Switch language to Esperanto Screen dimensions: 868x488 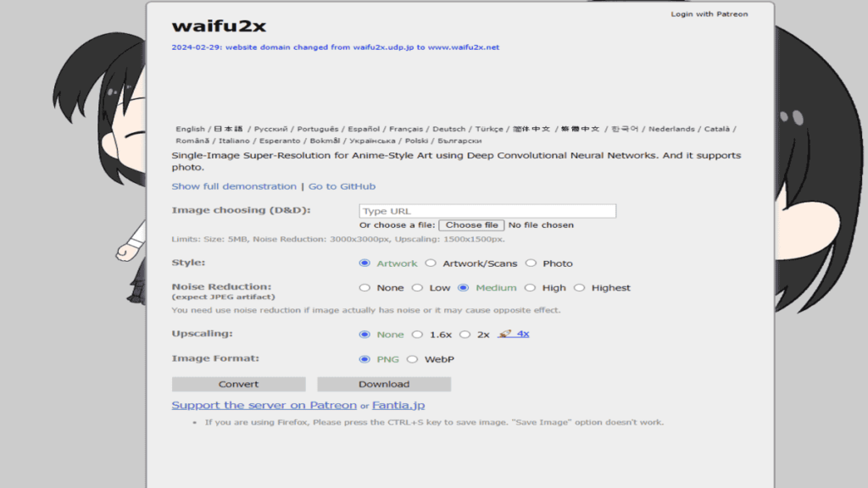[x=280, y=141]
